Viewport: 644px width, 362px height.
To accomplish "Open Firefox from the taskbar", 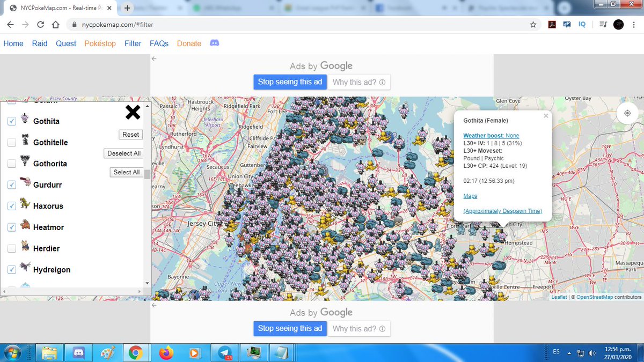I will 166,352.
